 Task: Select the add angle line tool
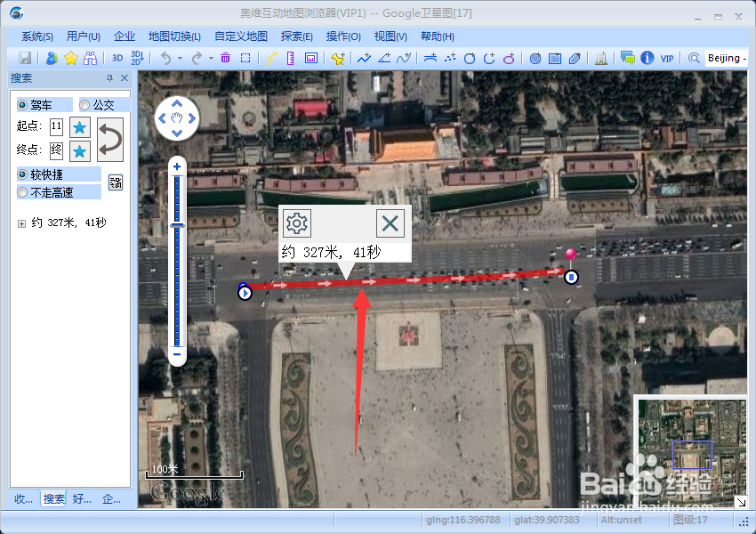point(384,59)
